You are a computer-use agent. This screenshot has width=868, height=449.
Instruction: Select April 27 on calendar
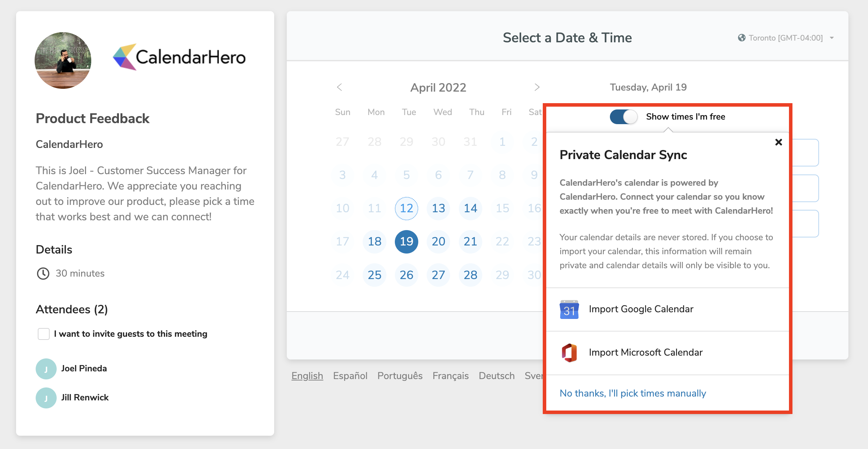click(x=438, y=275)
